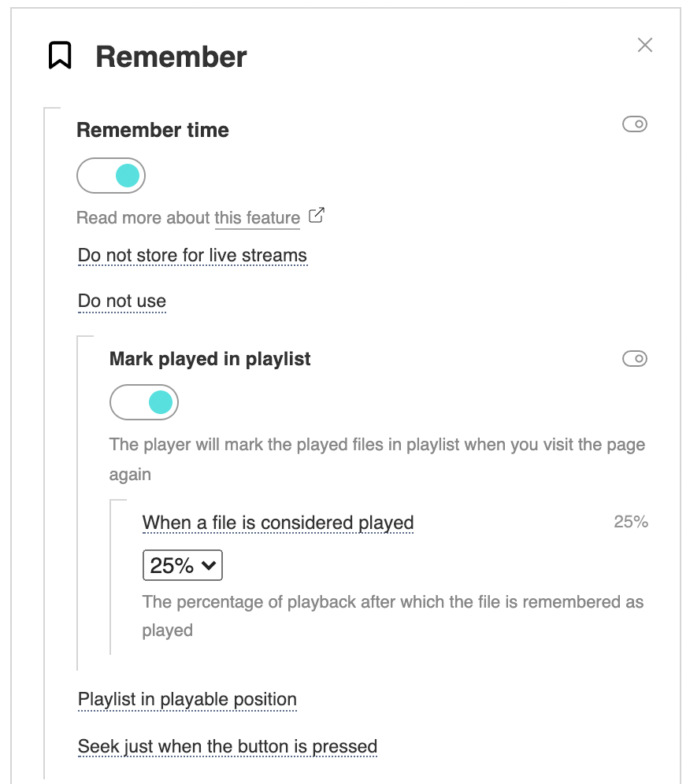Expand the Do not use option
Viewport: 690px width, 784px height.
tap(121, 301)
